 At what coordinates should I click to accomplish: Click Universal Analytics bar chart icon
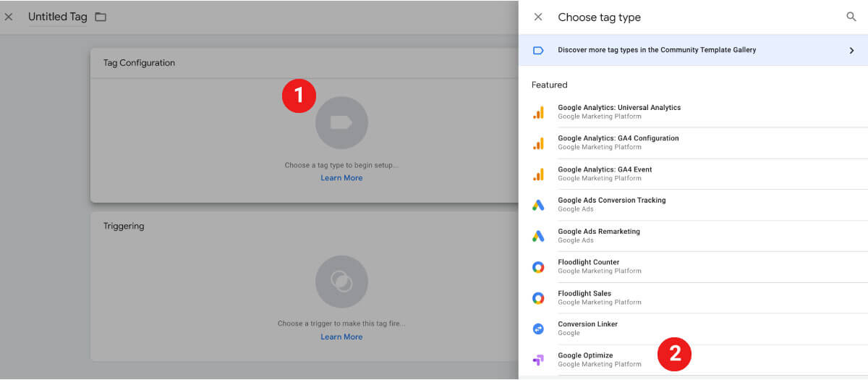coord(538,112)
